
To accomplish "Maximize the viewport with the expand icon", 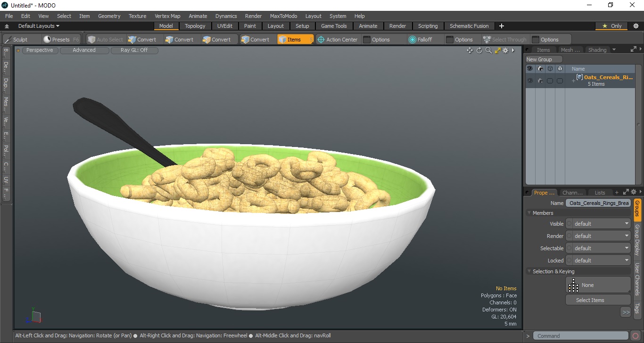I will pos(497,50).
